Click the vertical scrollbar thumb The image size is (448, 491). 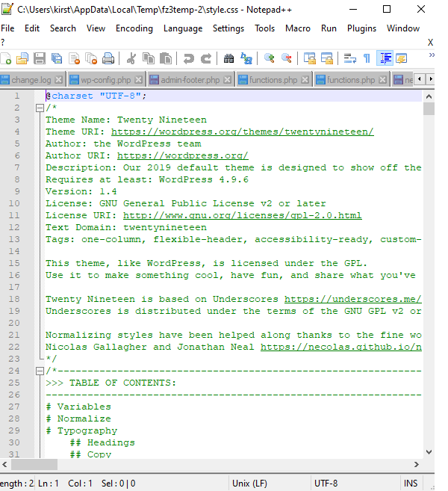click(x=429, y=108)
